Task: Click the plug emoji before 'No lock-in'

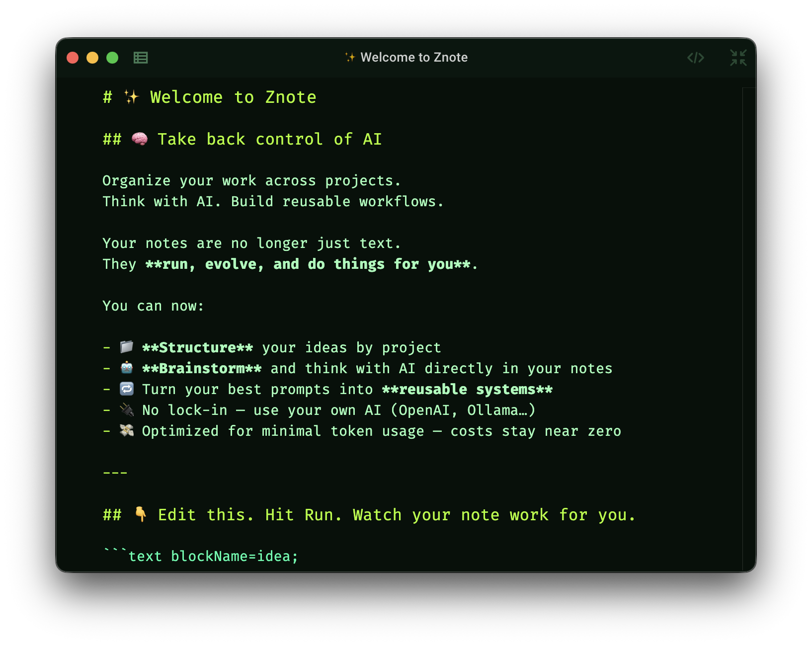Action: [127, 409]
